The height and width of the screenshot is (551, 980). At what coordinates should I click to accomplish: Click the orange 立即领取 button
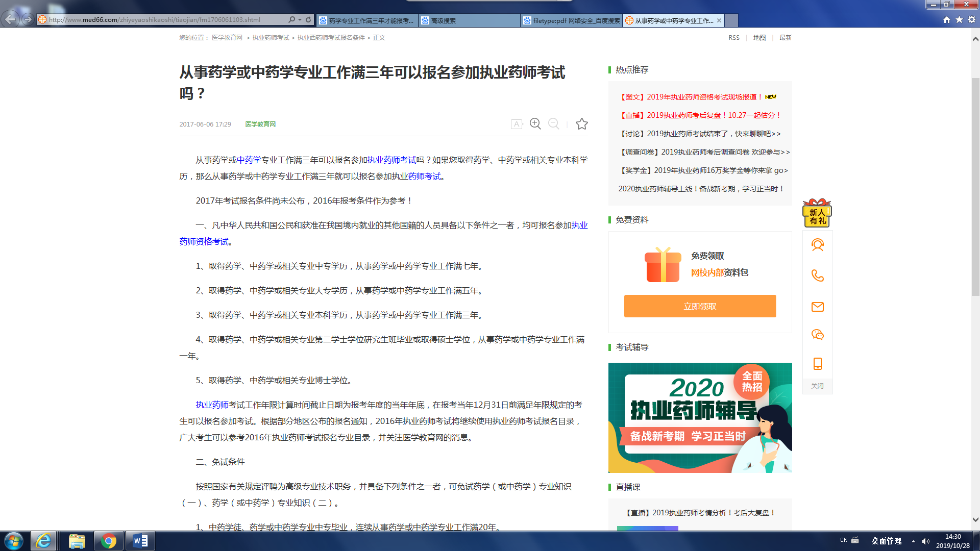(699, 306)
